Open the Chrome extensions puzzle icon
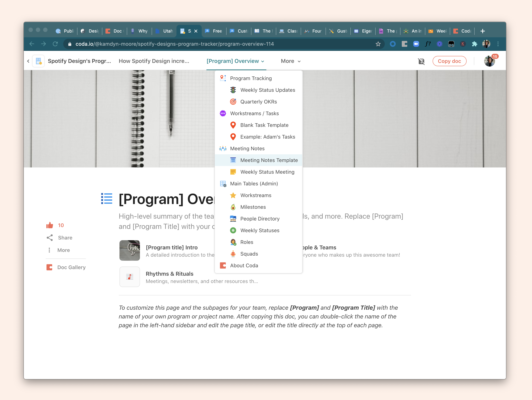Viewport: 532px width, 400px height. coord(474,44)
